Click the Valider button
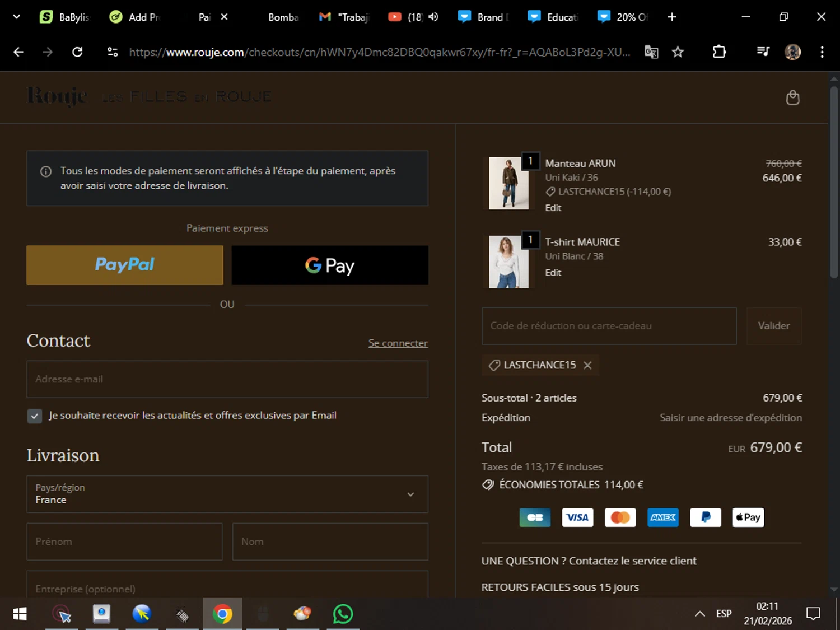 point(774,326)
